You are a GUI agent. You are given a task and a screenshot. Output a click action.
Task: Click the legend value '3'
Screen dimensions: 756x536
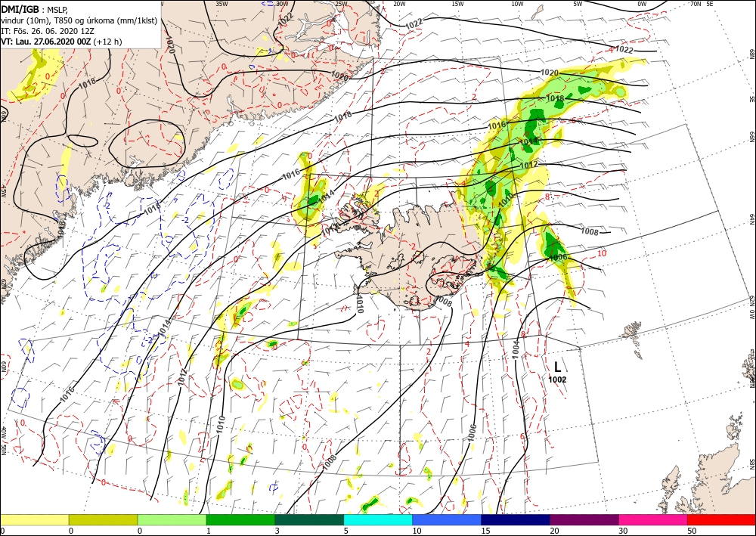click(x=277, y=531)
